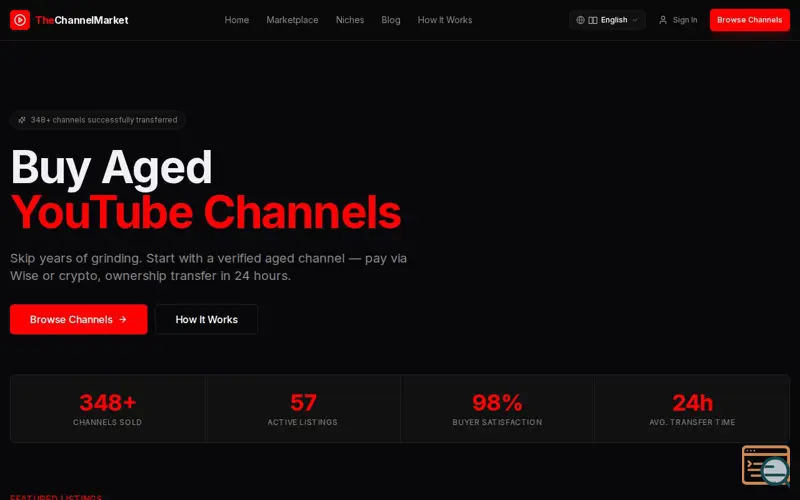
Task: Click the Skip years of grinding paragraph
Action: [x=209, y=267]
